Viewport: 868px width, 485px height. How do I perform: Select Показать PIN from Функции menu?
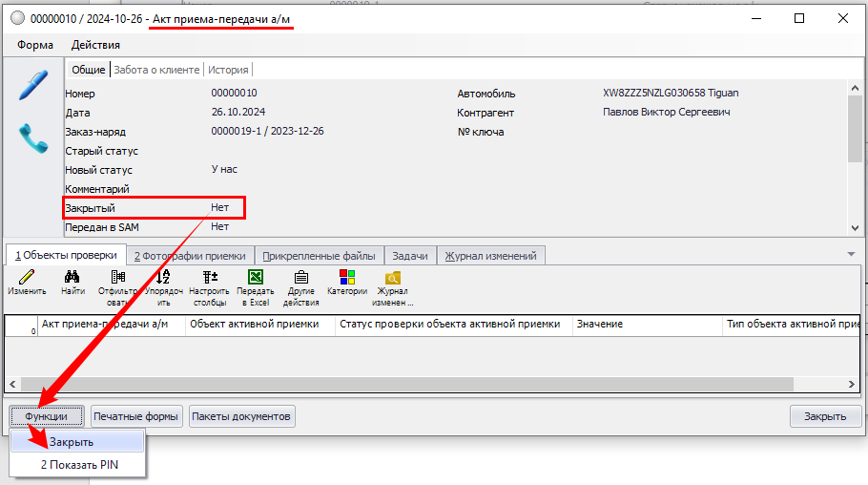(x=79, y=464)
